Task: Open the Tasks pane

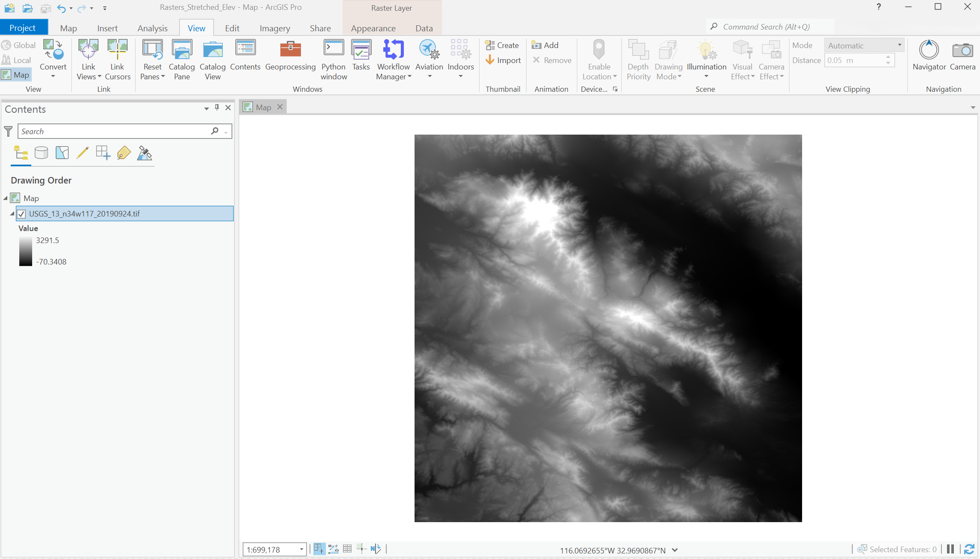Action: pos(361,55)
